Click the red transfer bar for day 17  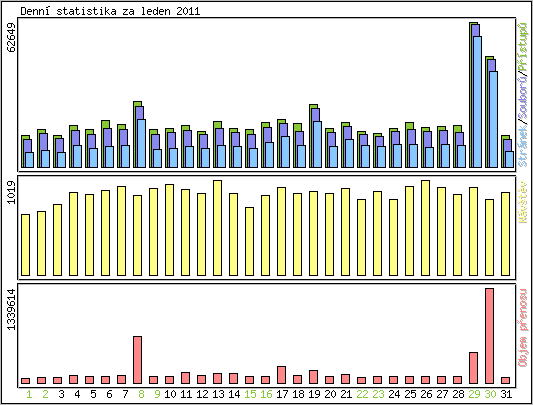coord(281,375)
